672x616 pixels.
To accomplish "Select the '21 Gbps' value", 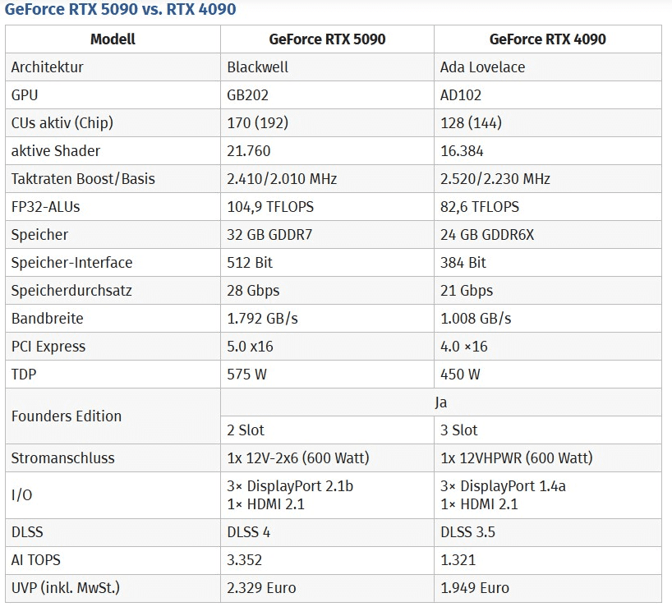I will click(467, 290).
